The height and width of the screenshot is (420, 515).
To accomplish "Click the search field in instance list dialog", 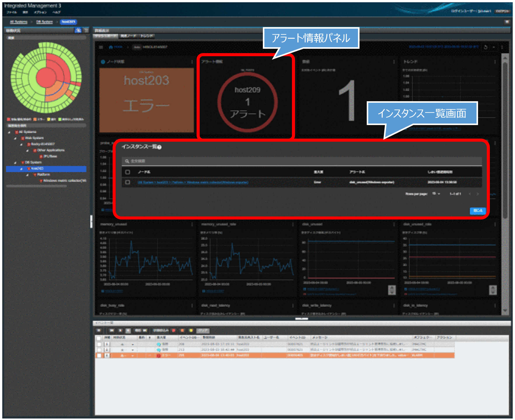I will 302,161.
